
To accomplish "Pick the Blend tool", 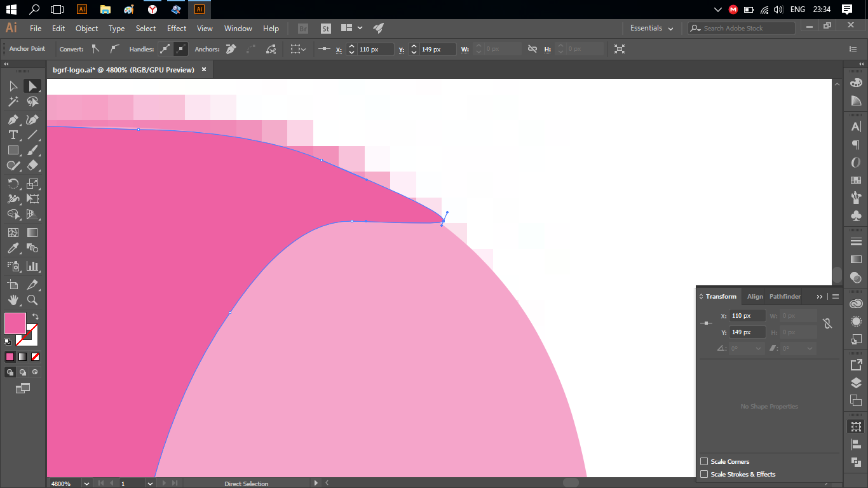I will coord(32,248).
